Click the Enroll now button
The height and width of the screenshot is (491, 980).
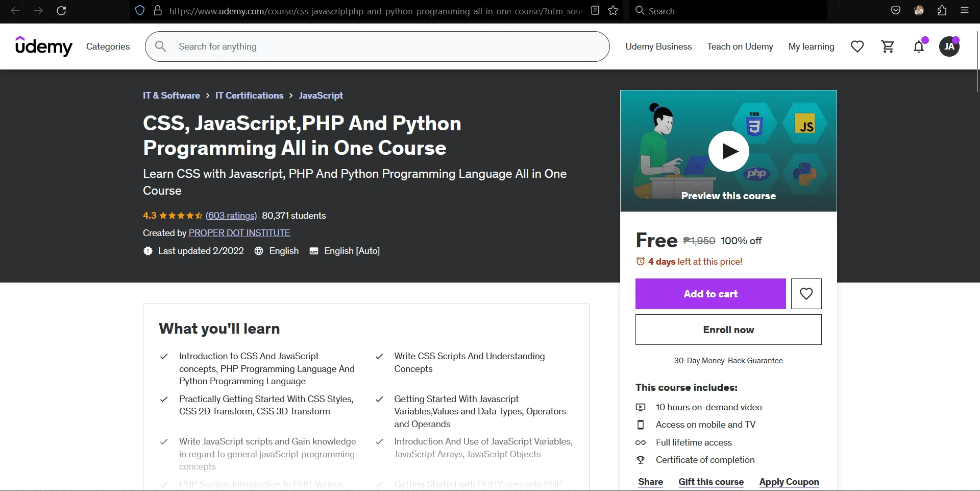point(728,330)
